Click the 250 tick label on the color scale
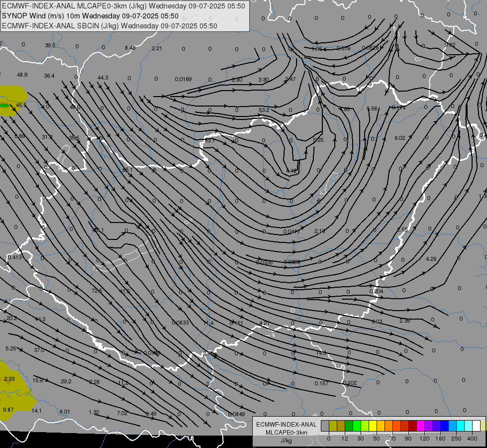This screenshot has width=487, height=448. 456,439
